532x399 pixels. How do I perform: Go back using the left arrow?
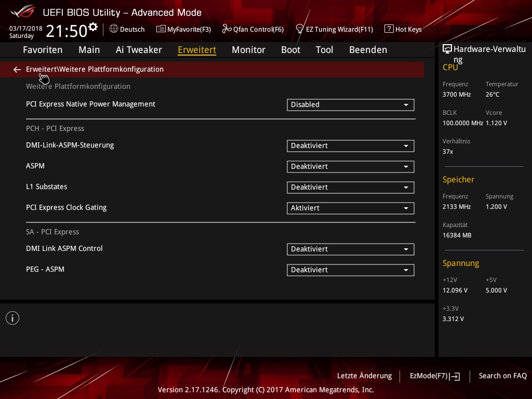[17, 70]
